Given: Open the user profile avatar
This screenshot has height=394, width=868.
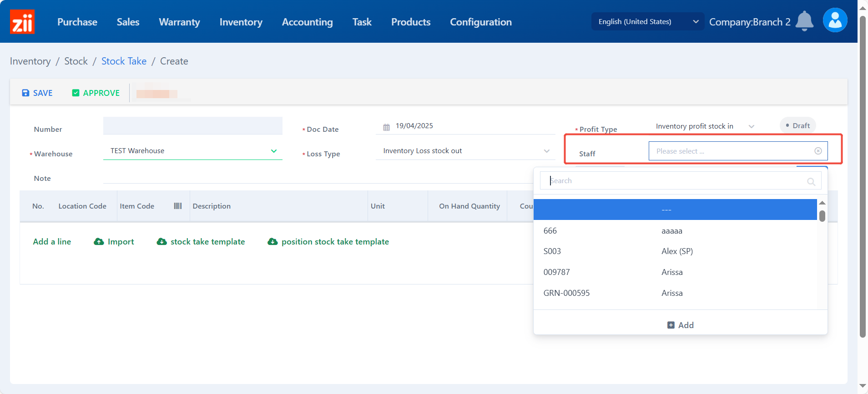Looking at the screenshot, I should click(x=835, y=20).
